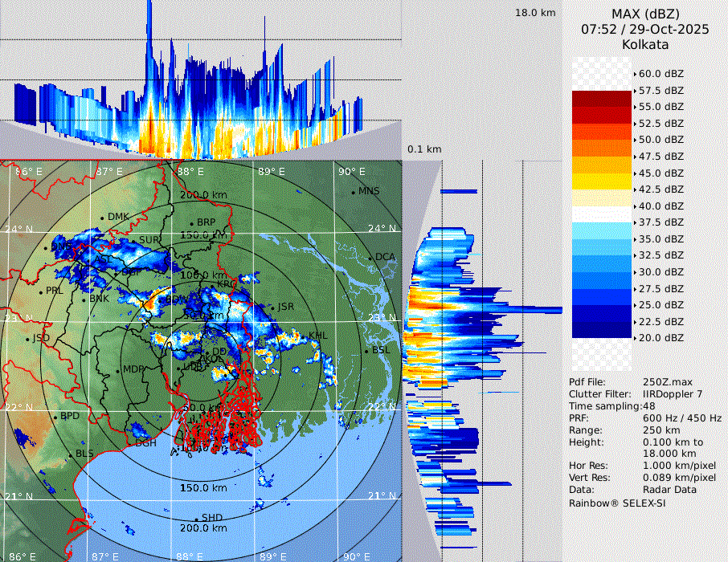The image size is (728, 562).
Task: Click the BSL station marker dot
Action: 367,351
